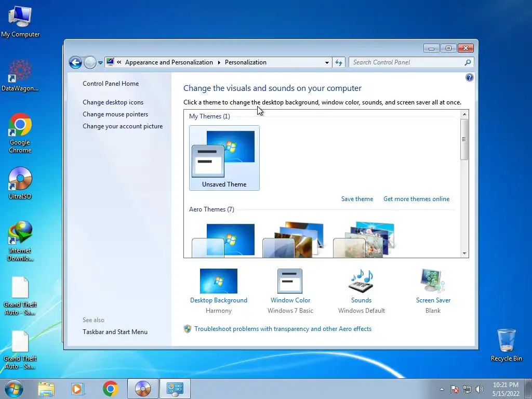532x399 pixels.
Task: Open the Sounds keyboard icon
Action: coord(362,281)
